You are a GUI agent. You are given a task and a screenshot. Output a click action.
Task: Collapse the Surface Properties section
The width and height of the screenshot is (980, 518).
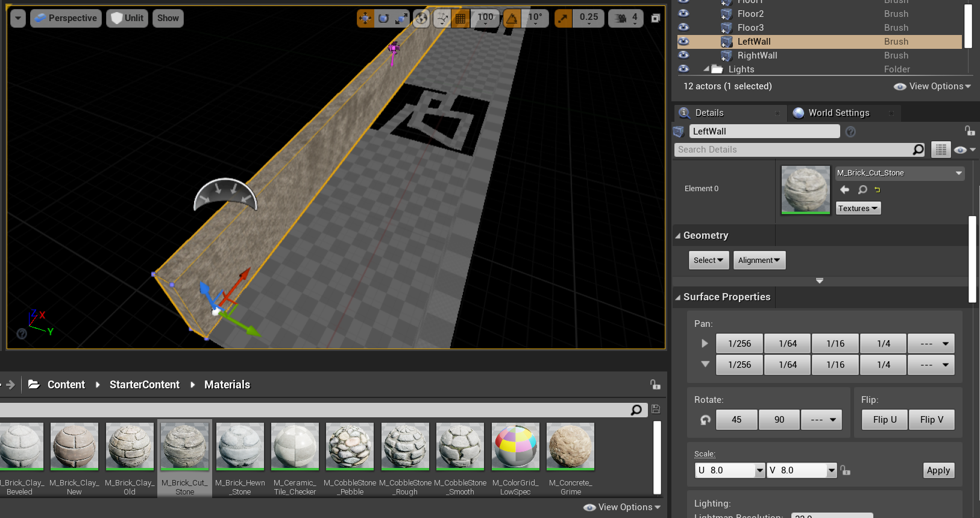[x=677, y=297]
